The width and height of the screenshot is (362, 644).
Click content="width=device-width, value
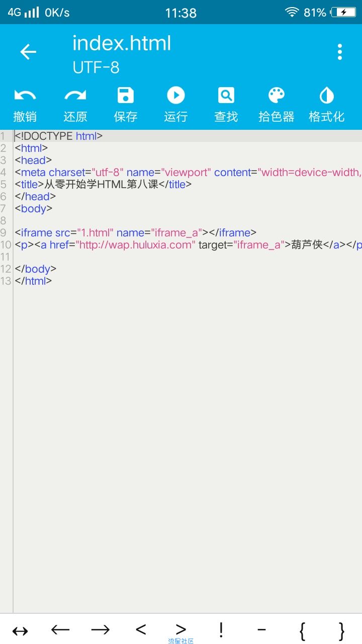(288, 172)
